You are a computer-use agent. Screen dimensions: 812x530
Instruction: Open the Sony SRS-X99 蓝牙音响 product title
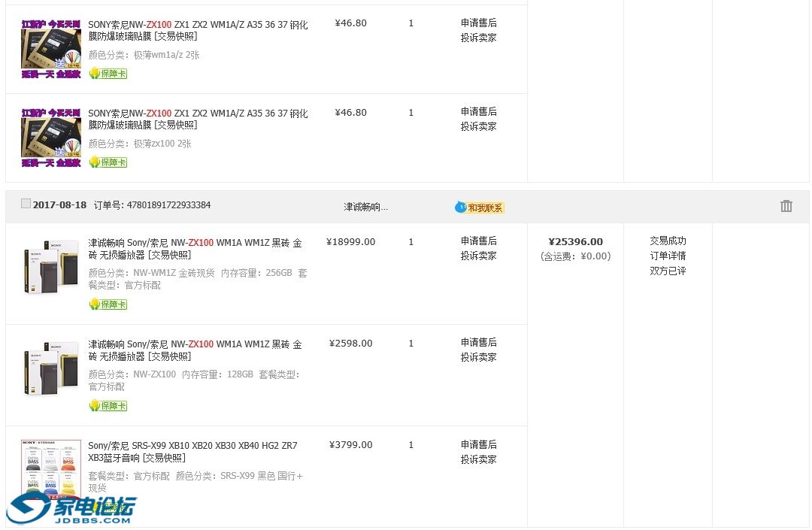(192, 451)
